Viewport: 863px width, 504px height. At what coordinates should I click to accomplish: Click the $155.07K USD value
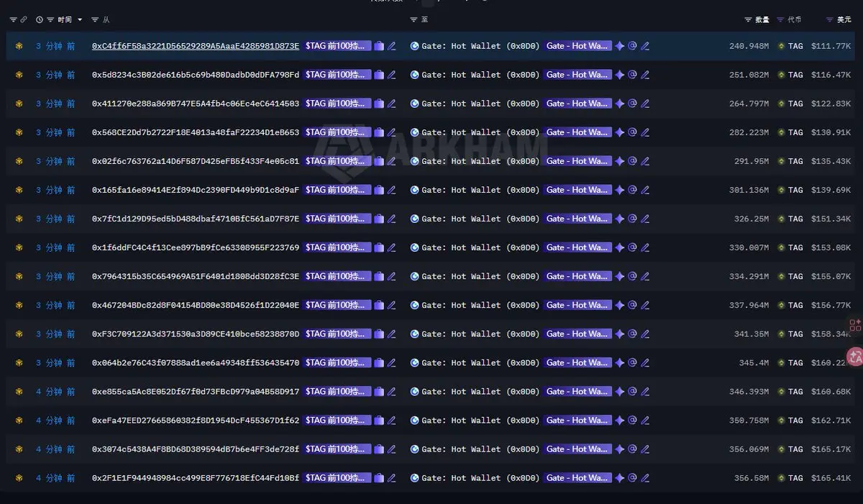click(831, 276)
